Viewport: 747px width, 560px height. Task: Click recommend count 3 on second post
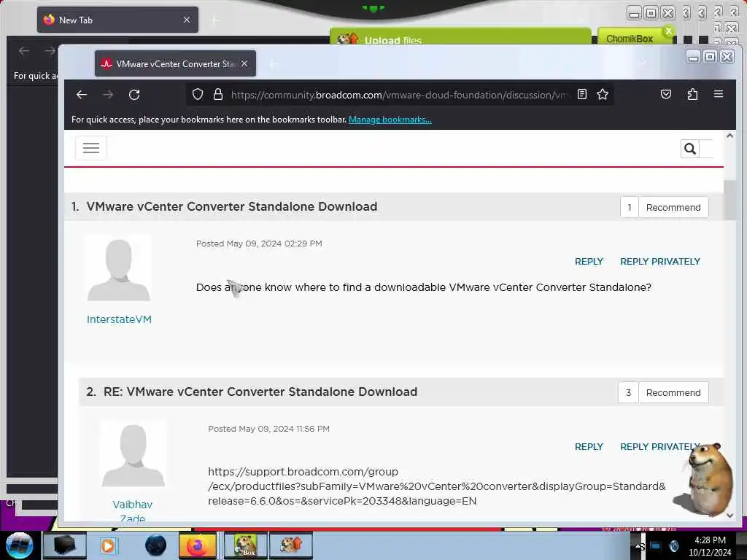[x=628, y=392]
